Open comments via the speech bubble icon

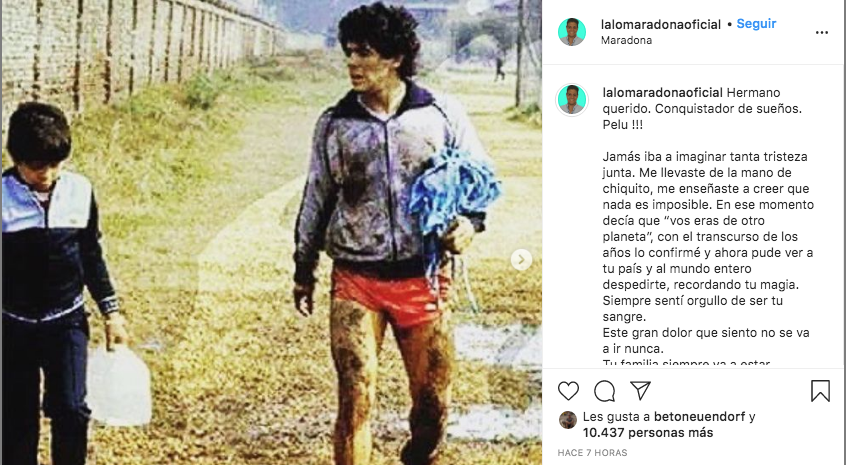click(604, 391)
